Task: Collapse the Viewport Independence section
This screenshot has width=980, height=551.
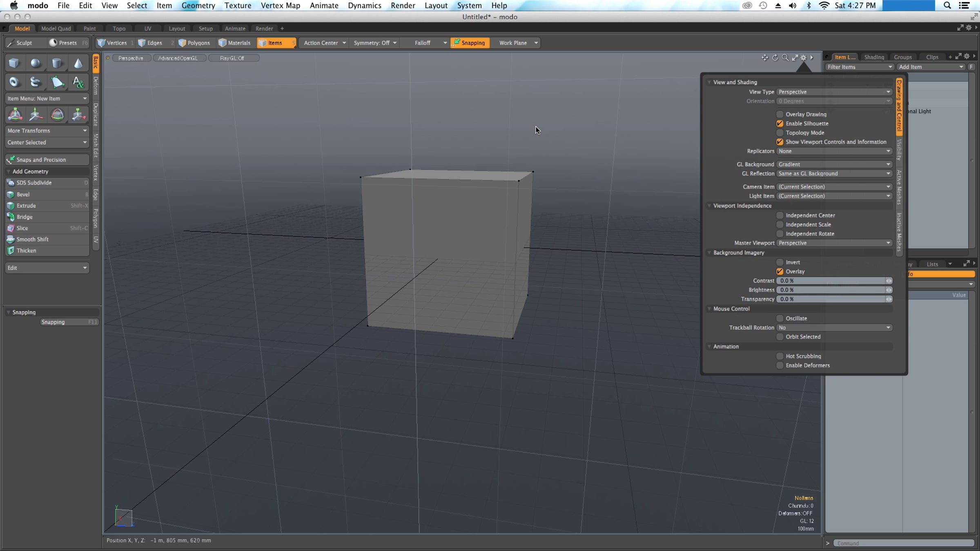Action: point(709,206)
